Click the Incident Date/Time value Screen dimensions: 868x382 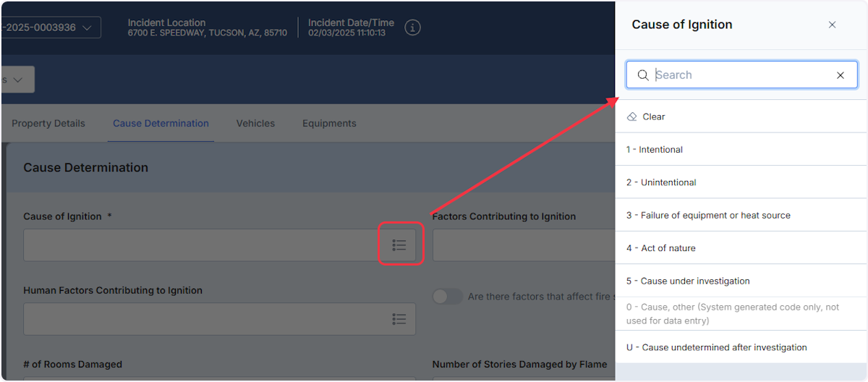click(x=345, y=33)
